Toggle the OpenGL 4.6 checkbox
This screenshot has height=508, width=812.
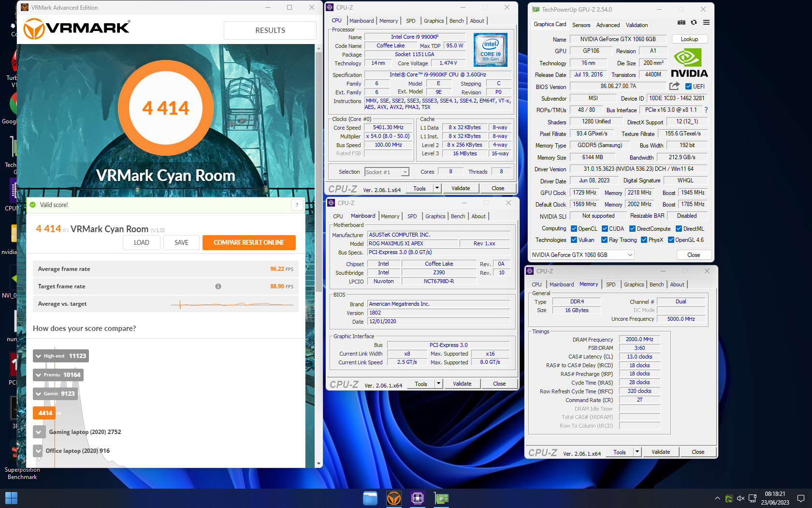[671, 240]
